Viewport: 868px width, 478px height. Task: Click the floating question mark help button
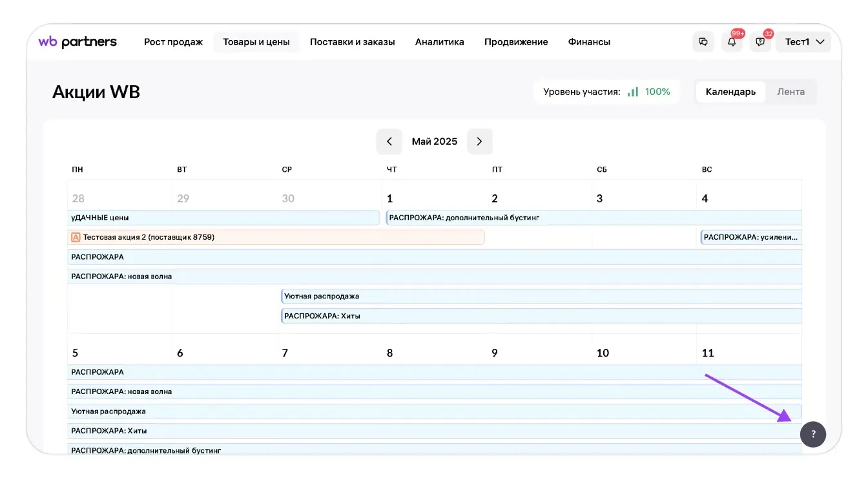(812, 434)
